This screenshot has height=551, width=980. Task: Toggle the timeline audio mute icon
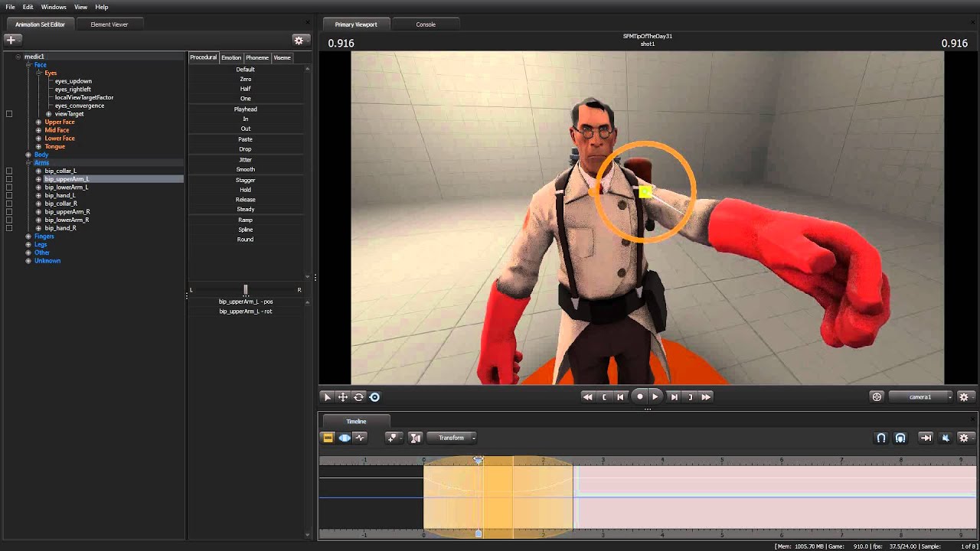[x=945, y=438]
